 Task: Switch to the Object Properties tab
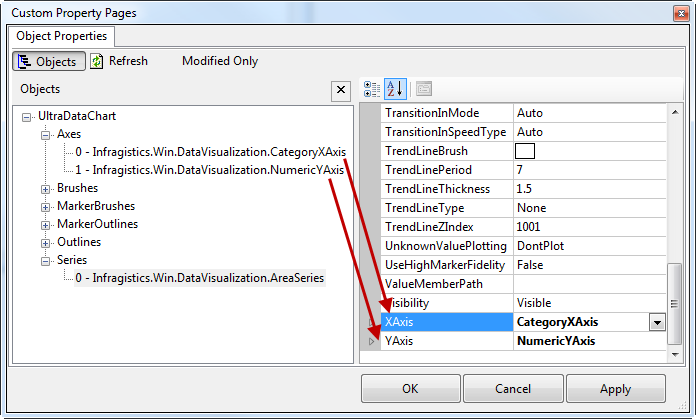click(63, 36)
